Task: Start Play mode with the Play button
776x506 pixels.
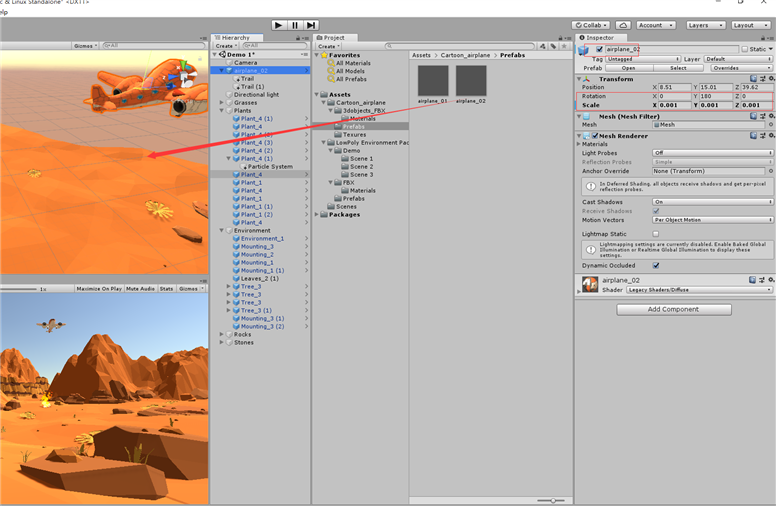Action: tap(278, 25)
